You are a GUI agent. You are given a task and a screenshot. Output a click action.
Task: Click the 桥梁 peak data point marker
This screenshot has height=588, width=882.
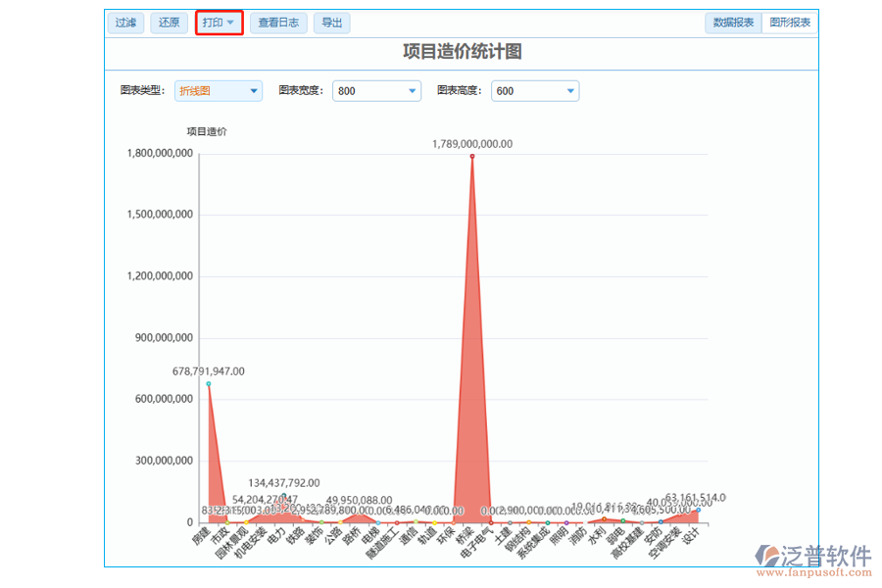point(472,156)
